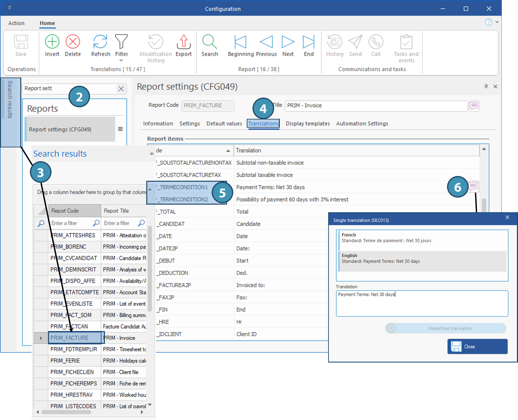This screenshot has height=420, width=518.
Task: Open Report settings hamburger menu
Action: tap(121, 129)
